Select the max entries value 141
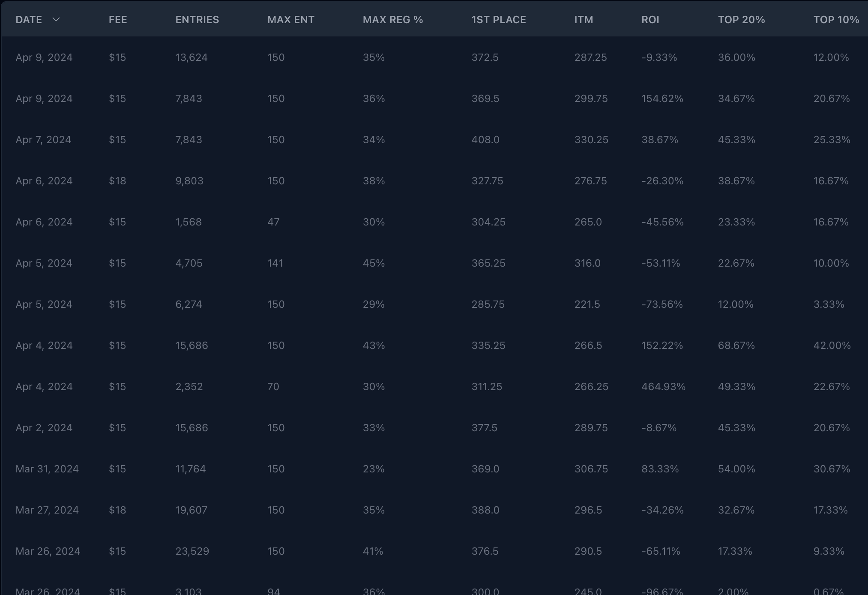 (275, 263)
